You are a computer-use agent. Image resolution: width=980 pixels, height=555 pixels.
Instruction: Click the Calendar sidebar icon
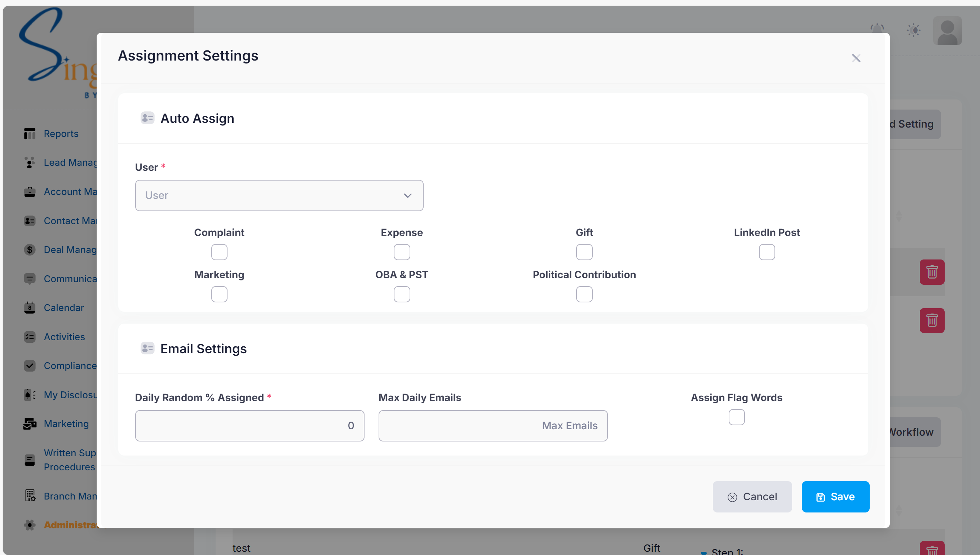(x=30, y=308)
